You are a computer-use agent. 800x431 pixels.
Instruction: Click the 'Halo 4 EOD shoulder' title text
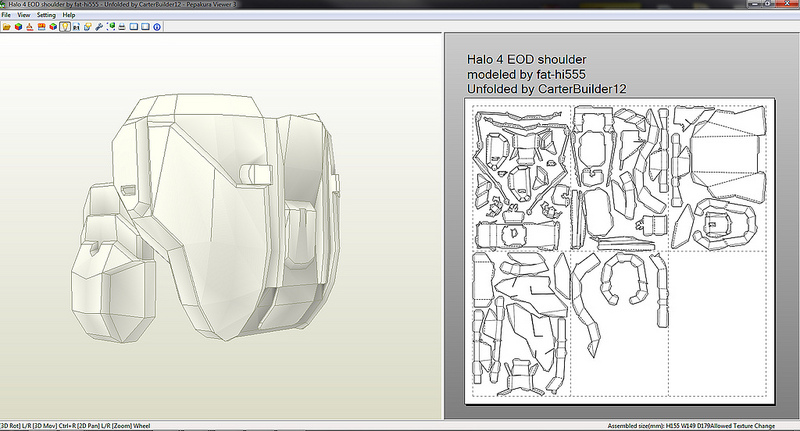pyautogui.click(x=527, y=60)
